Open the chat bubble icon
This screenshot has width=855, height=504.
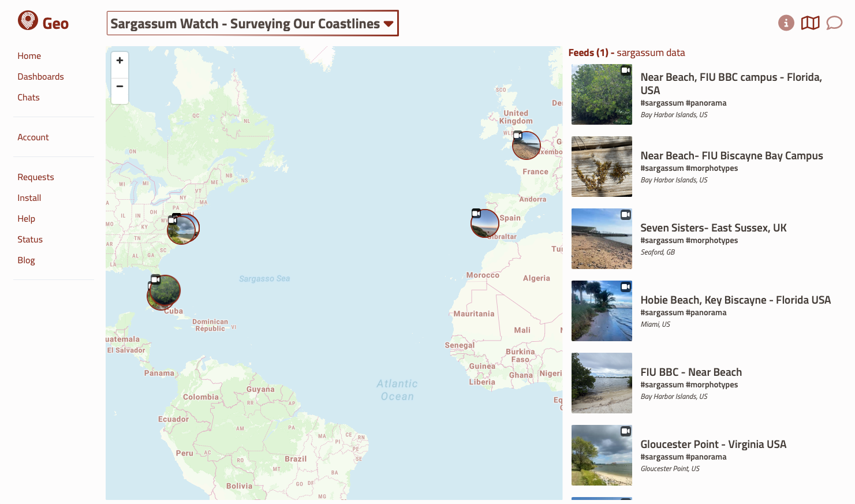point(834,23)
